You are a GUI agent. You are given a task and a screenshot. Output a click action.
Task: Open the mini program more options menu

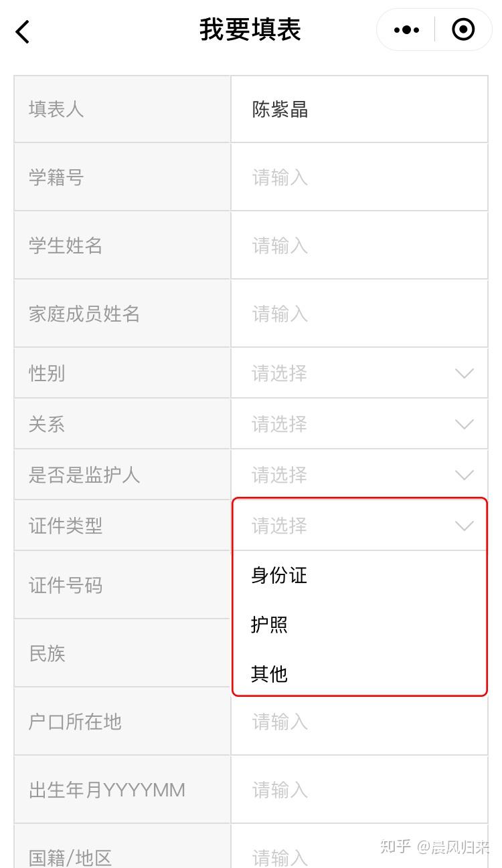(406, 29)
